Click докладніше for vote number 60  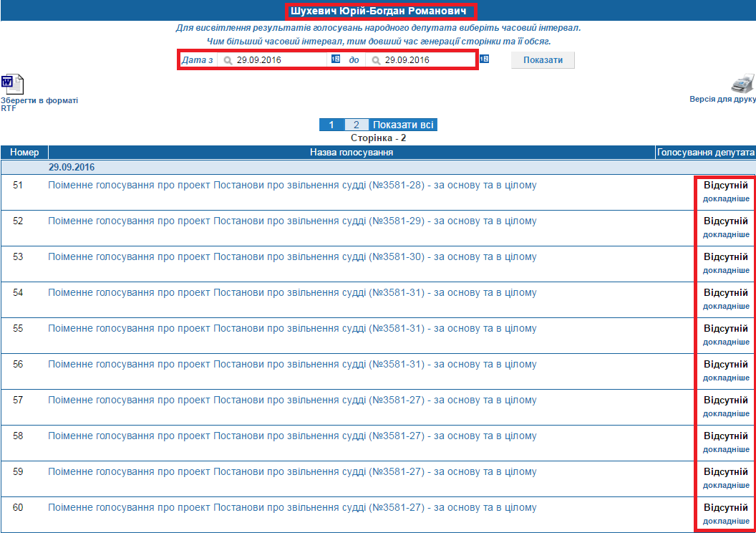tap(726, 522)
